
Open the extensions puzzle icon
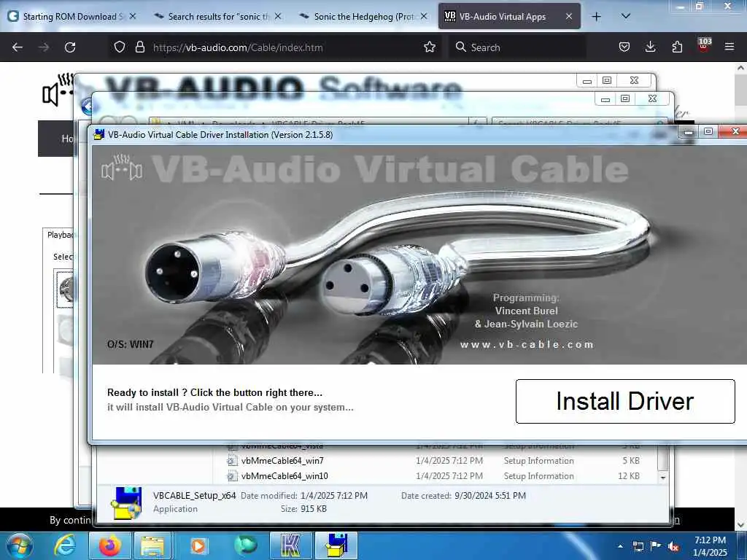pyautogui.click(x=677, y=47)
